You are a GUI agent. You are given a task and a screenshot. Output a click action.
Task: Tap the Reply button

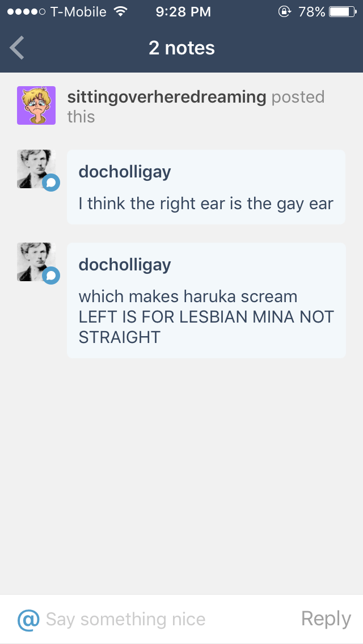point(326,619)
